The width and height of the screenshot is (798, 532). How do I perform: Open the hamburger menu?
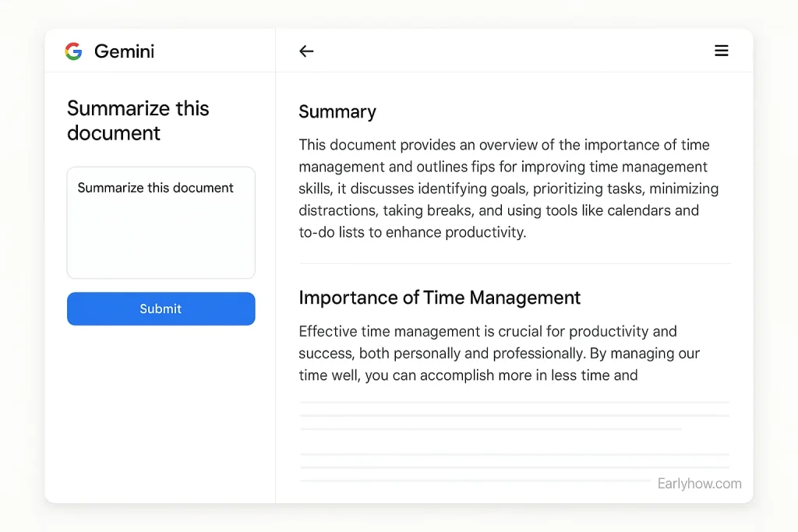coord(722,51)
